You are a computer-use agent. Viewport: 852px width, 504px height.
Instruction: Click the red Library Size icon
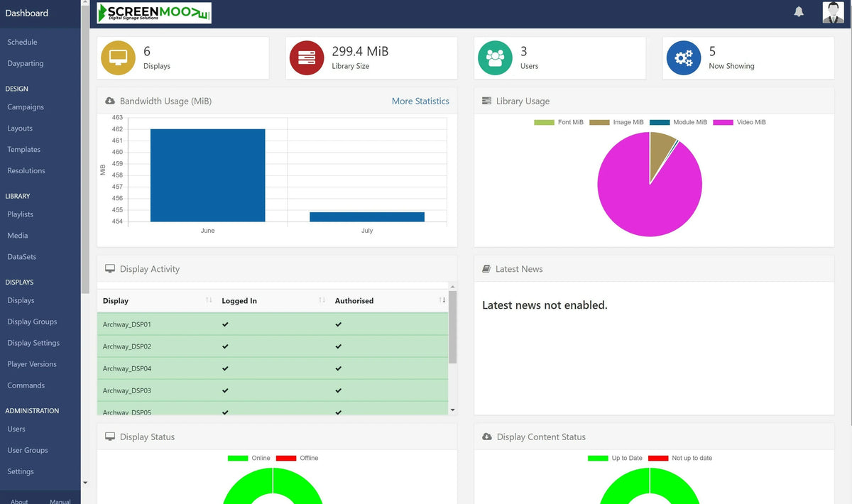point(307,58)
